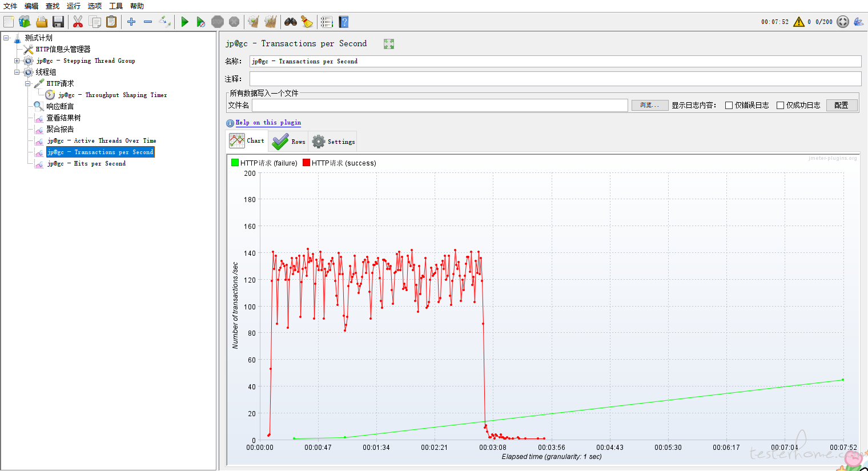Select jp@gc - Hits per Second node
Screen dimensions: 868x471
click(x=86, y=163)
